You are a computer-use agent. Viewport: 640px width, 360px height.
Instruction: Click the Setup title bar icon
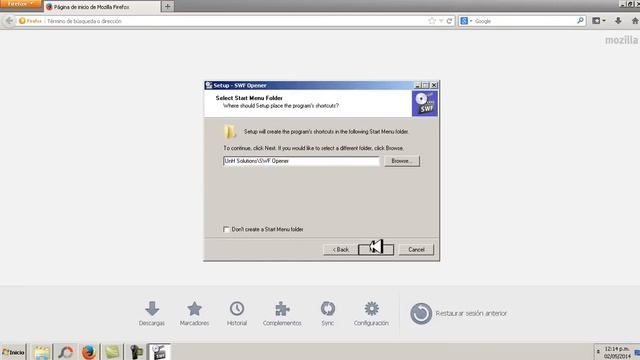209,85
